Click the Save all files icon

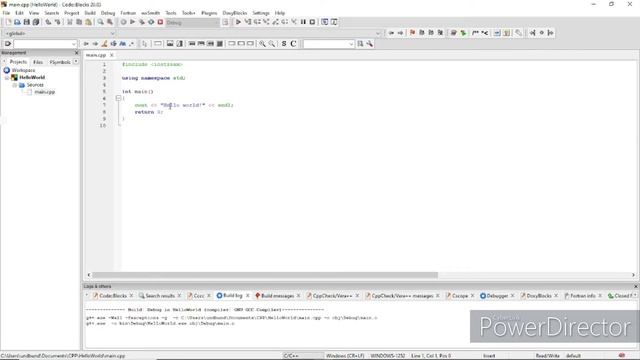(x=36, y=22)
